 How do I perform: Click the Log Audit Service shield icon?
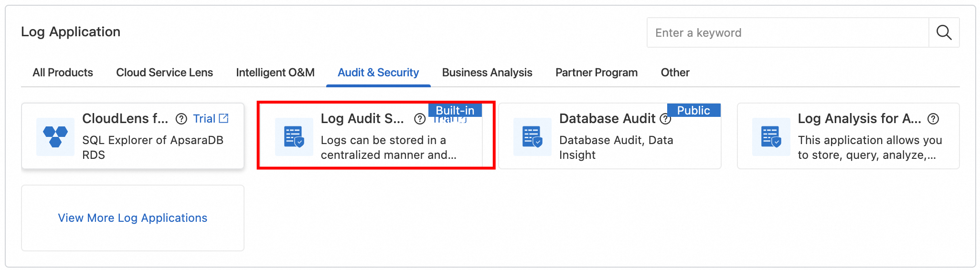coord(294,137)
